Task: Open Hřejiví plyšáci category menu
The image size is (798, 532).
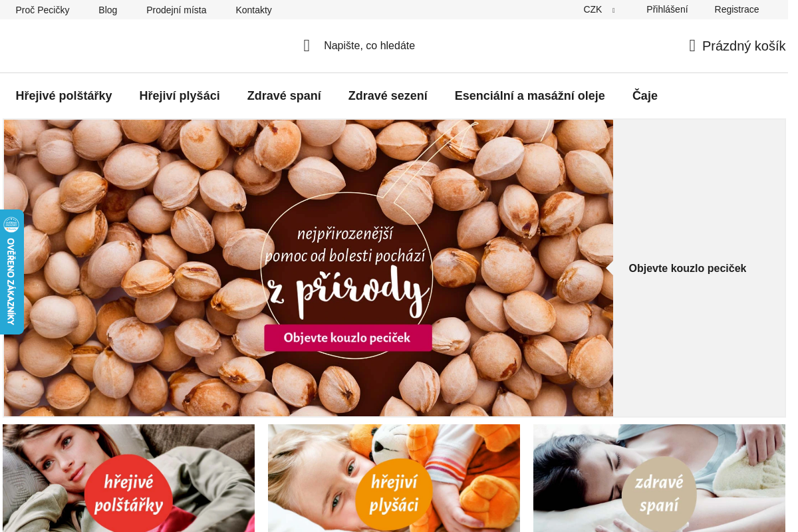Action: [180, 96]
